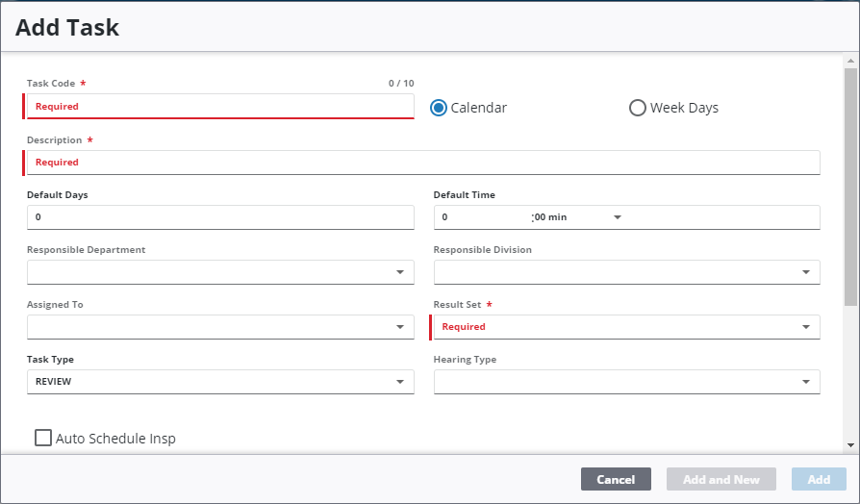
Task: Click into the Default Days field
Action: pyautogui.click(x=221, y=217)
